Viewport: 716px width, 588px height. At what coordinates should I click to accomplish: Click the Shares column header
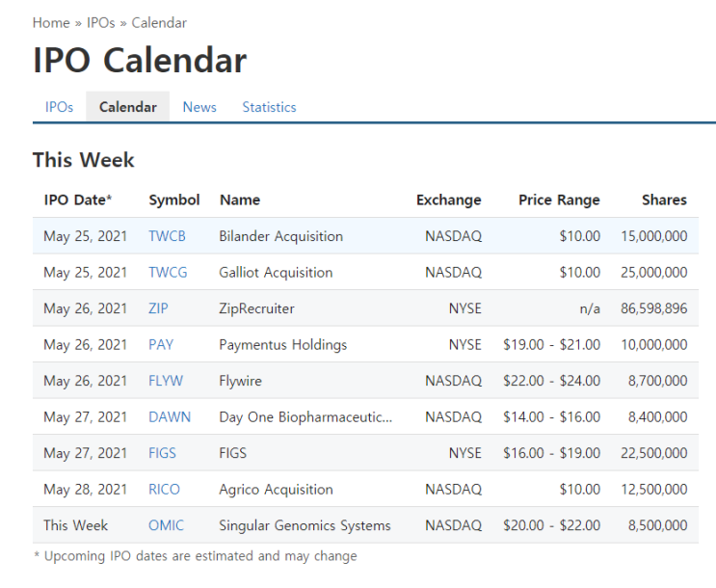(x=664, y=200)
